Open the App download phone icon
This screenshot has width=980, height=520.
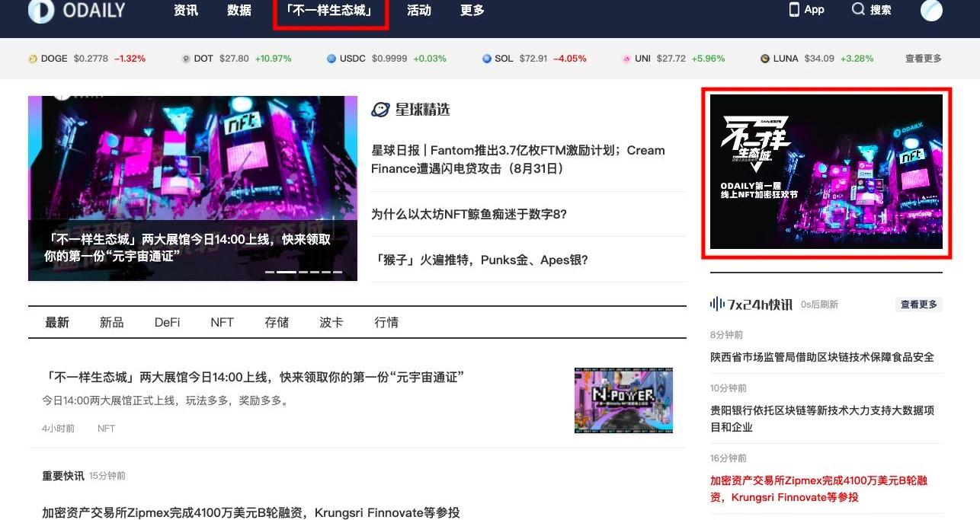point(794,9)
